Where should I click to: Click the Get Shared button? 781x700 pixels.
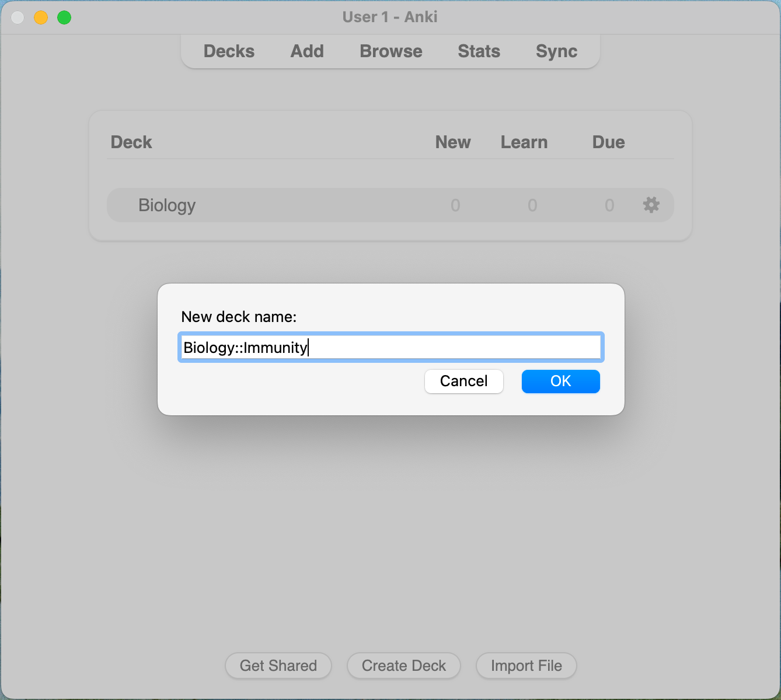click(278, 666)
